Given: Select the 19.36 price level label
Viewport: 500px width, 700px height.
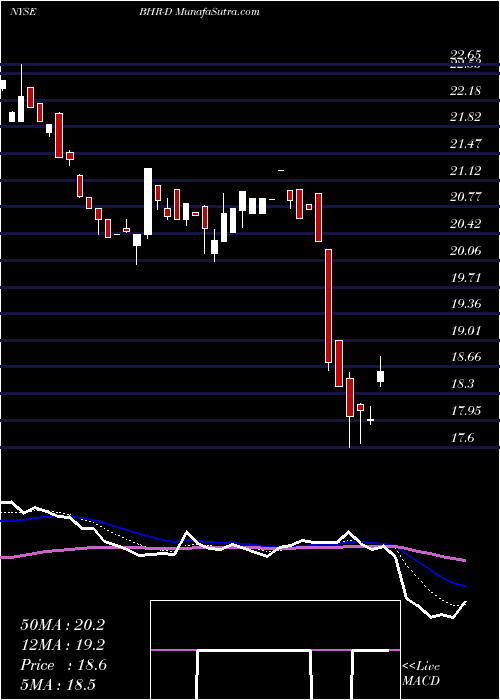Looking at the screenshot, I should pos(466,304).
